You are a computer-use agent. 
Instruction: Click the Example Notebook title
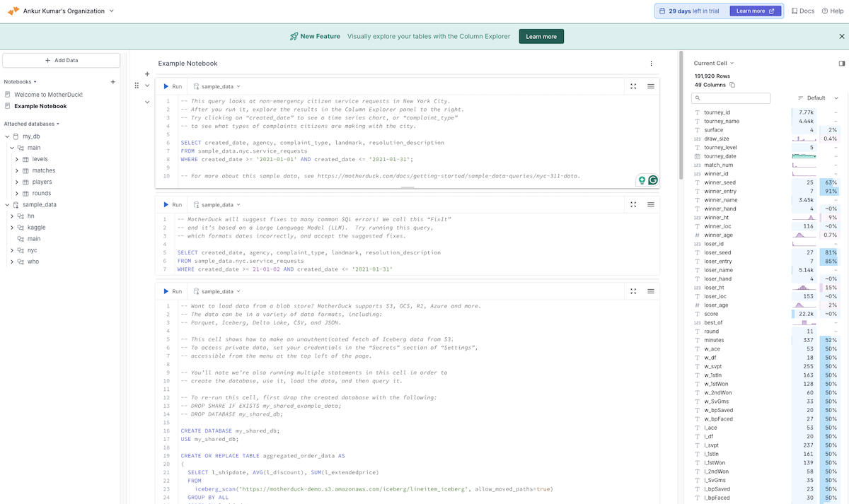187,64
